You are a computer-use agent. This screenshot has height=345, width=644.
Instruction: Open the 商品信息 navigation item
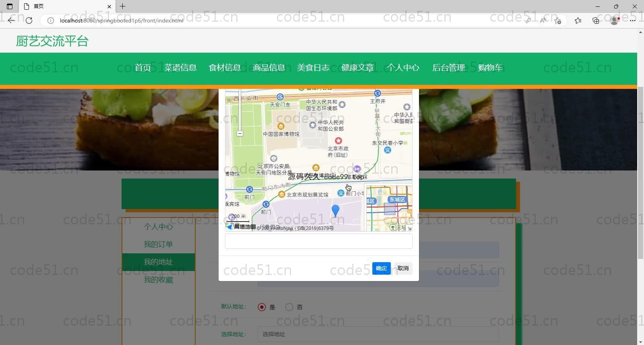pyautogui.click(x=269, y=68)
